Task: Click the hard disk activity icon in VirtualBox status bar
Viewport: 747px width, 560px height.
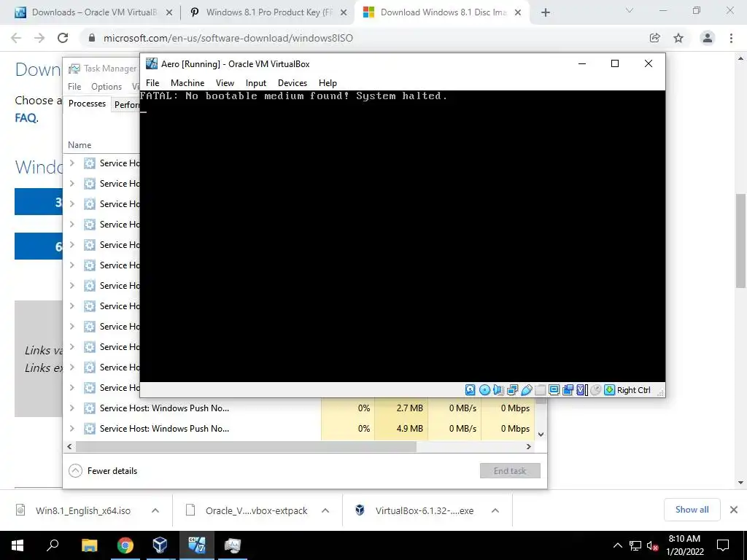Action: (471, 390)
